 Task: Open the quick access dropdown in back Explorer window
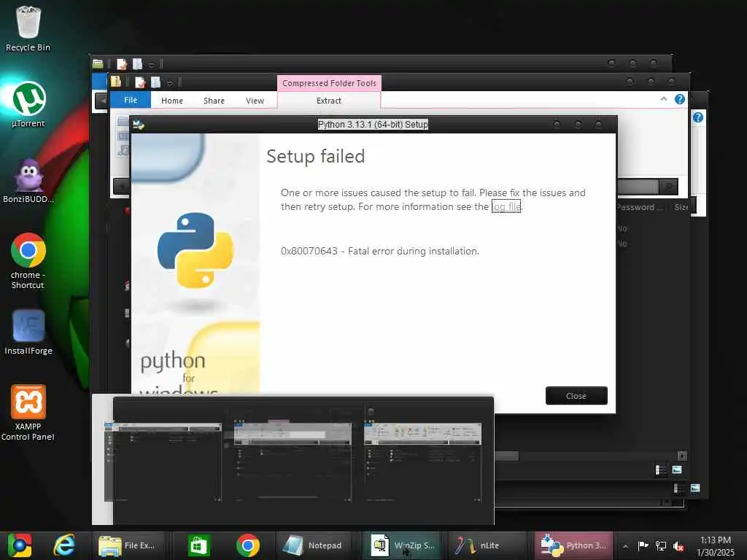(x=152, y=64)
